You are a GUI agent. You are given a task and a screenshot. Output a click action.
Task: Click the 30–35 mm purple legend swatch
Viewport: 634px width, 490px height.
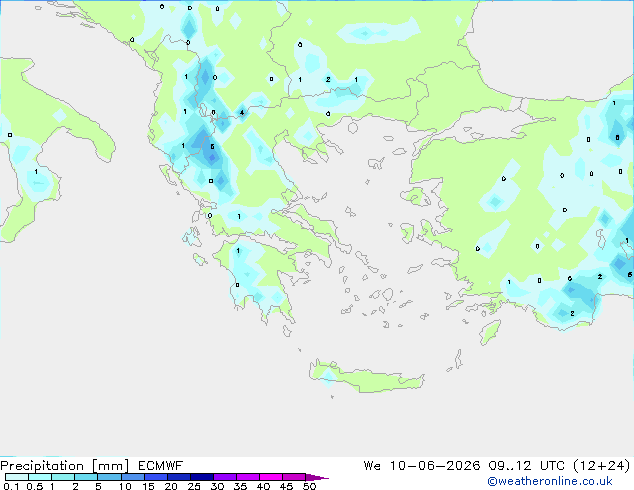(224, 477)
